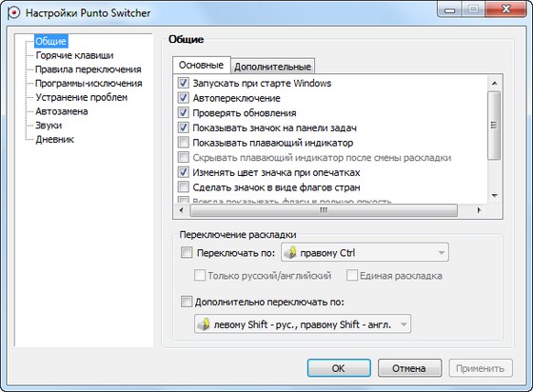Disable the Автопереключение checkbox
The image size is (533, 392).
point(183,97)
